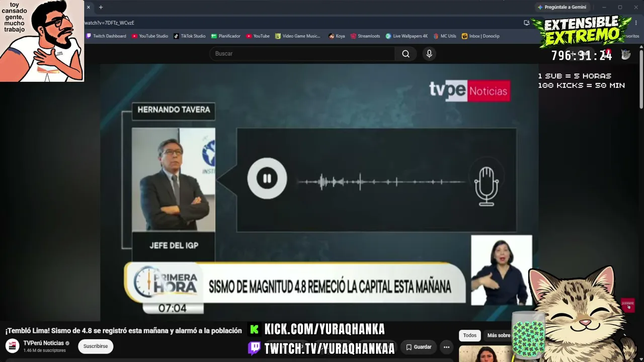
Task: Open the more actions three-dot menu
Action: coord(446,347)
